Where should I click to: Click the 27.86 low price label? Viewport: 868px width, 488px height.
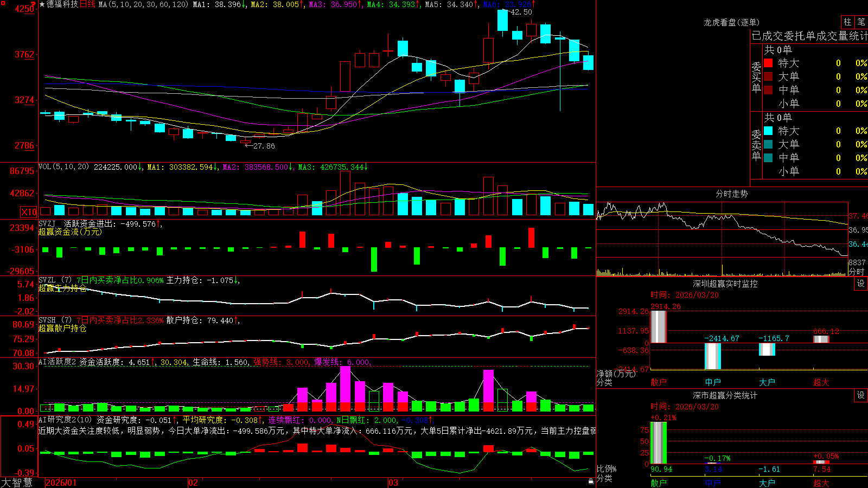click(x=264, y=146)
